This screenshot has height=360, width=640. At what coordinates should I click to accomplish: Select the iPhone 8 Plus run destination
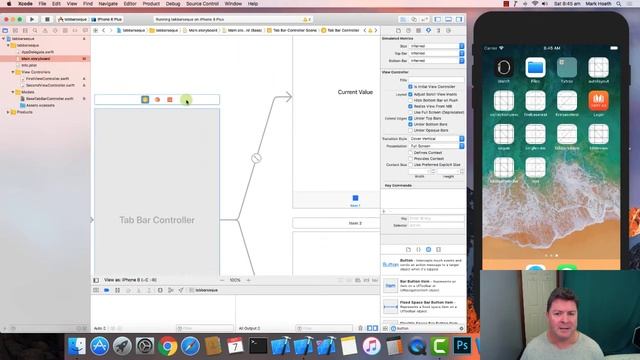pyautogui.click(x=107, y=19)
